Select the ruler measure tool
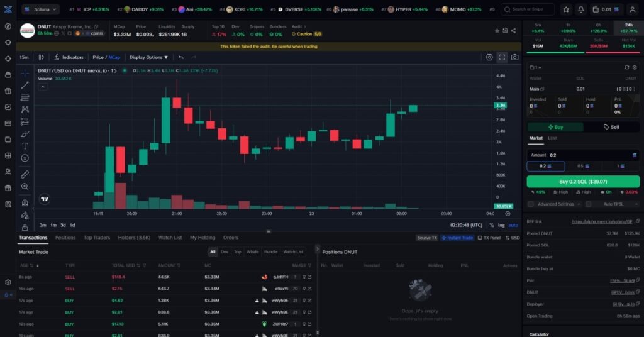 pos(25,174)
